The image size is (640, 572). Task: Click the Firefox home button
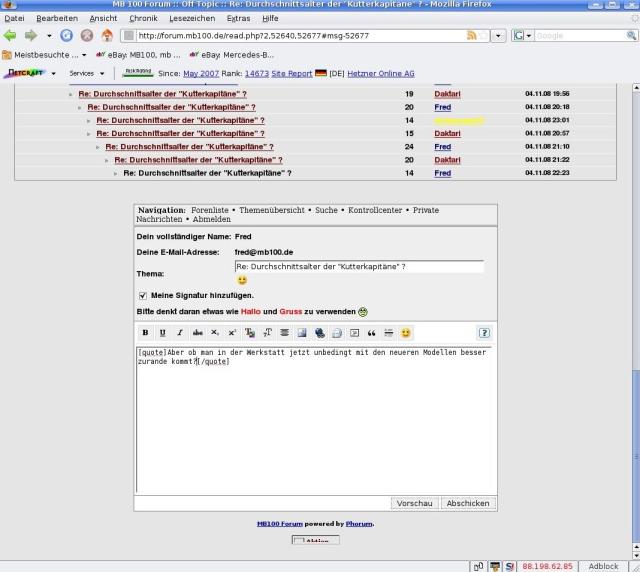pyautogui.click(x=107, y=35)
